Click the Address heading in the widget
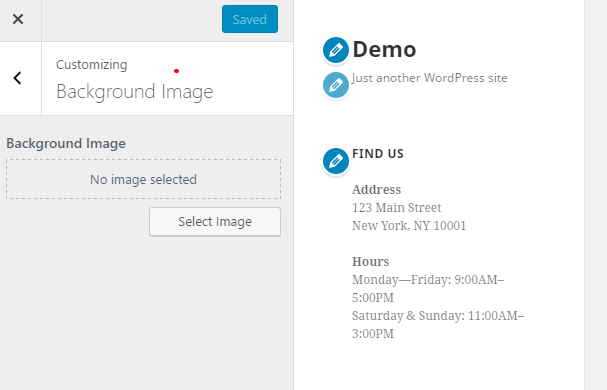This screenshot has height=390, width=607. tap(376, 190)
